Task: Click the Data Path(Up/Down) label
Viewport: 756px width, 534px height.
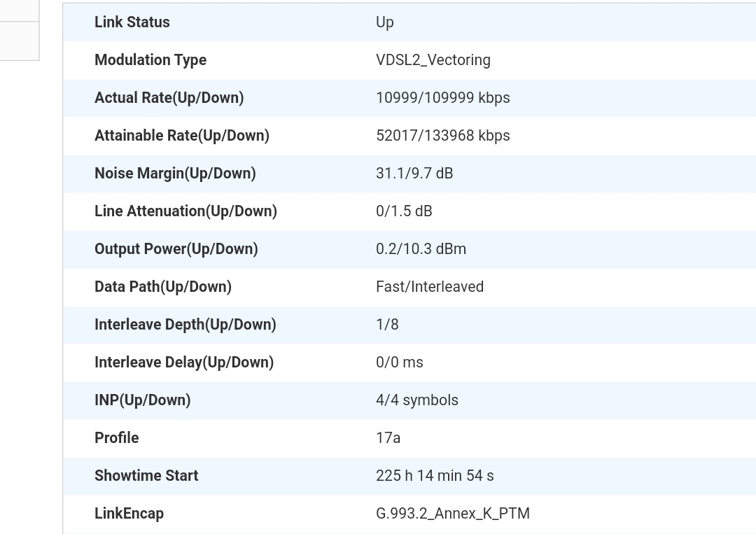Action: (163, 287)
